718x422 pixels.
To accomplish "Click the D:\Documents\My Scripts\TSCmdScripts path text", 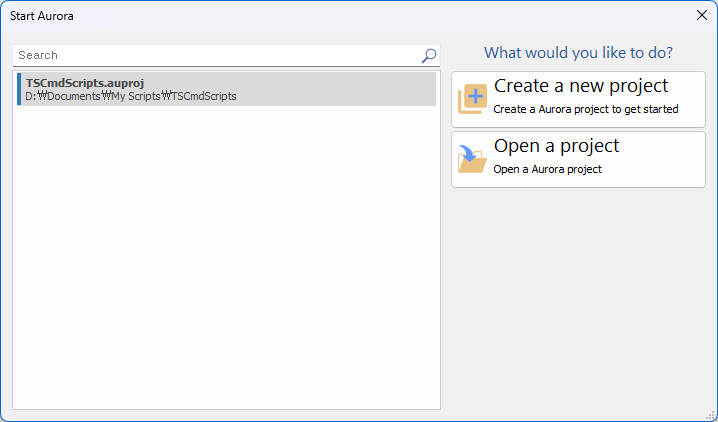I will (x=131, y=96).
